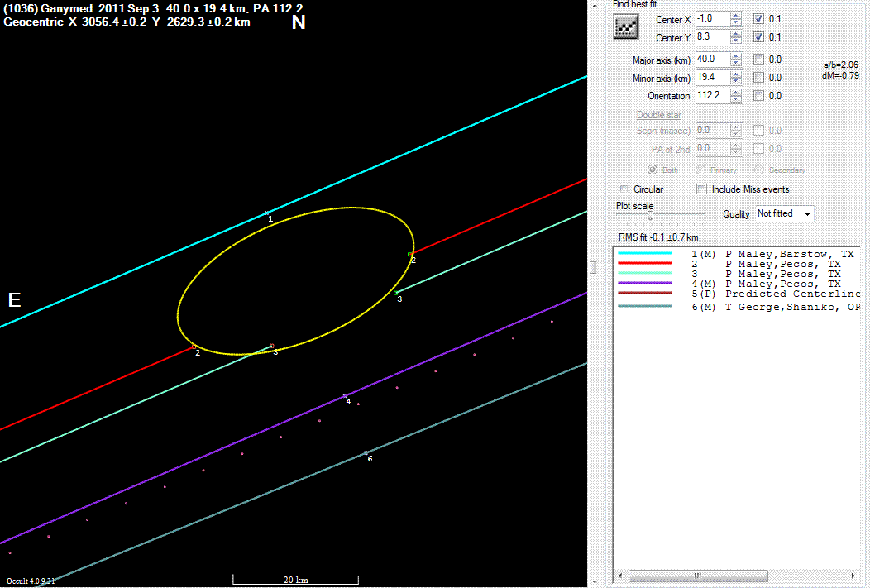Click the Find best fit graph icon
Image resolution: width=870 pixels, height=588 pixels.
click(624, 27)
